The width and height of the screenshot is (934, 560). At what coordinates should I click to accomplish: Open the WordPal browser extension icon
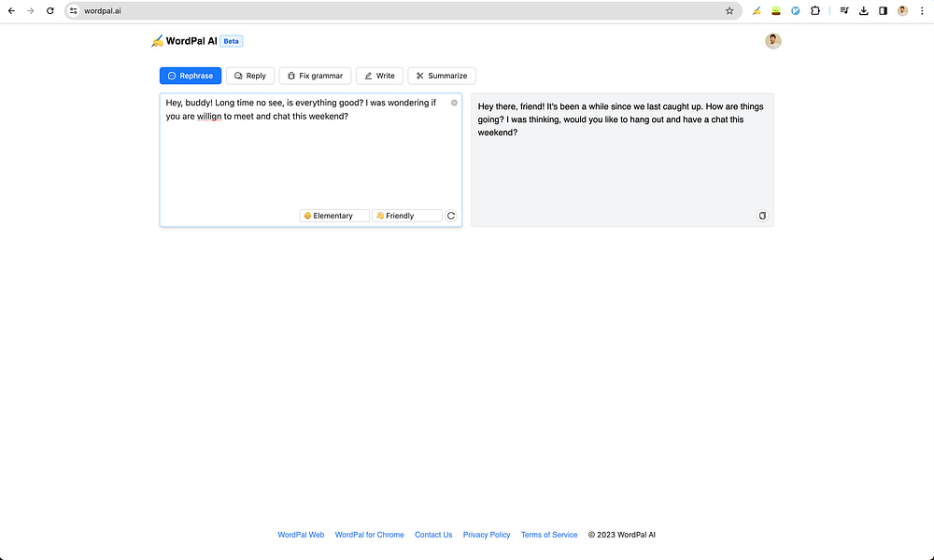(757, 10)
